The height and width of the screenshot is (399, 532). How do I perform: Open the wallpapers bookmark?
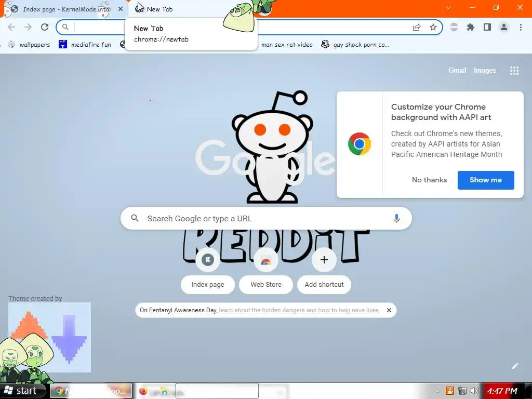(29, 45)
